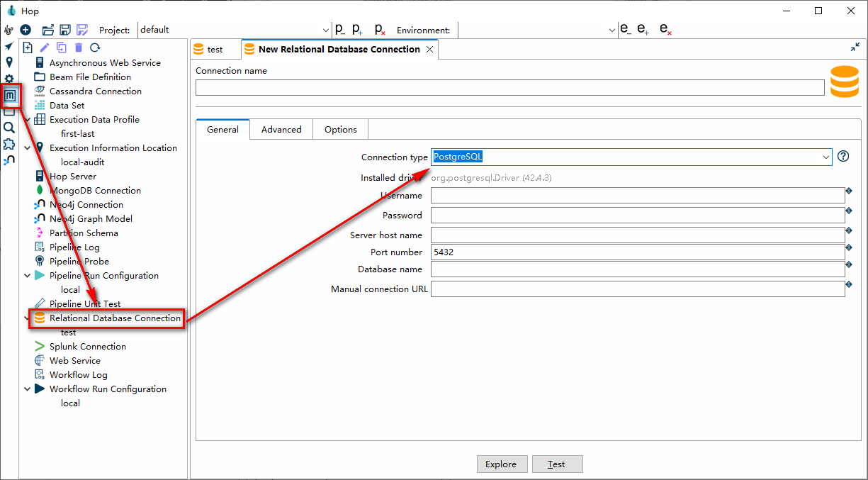Open the Plugins perspective puzzle icon
The height and width of the screenshot is (480, 868).
click(9, 144)
